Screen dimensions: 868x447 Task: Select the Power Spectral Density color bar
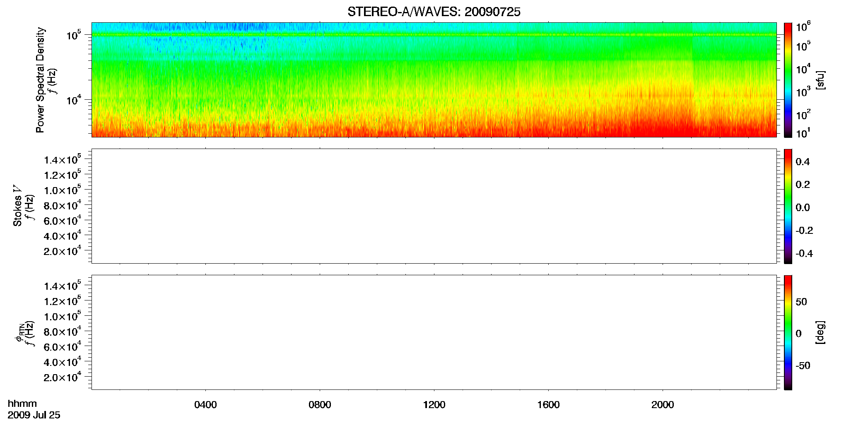[x=788, y=80]
